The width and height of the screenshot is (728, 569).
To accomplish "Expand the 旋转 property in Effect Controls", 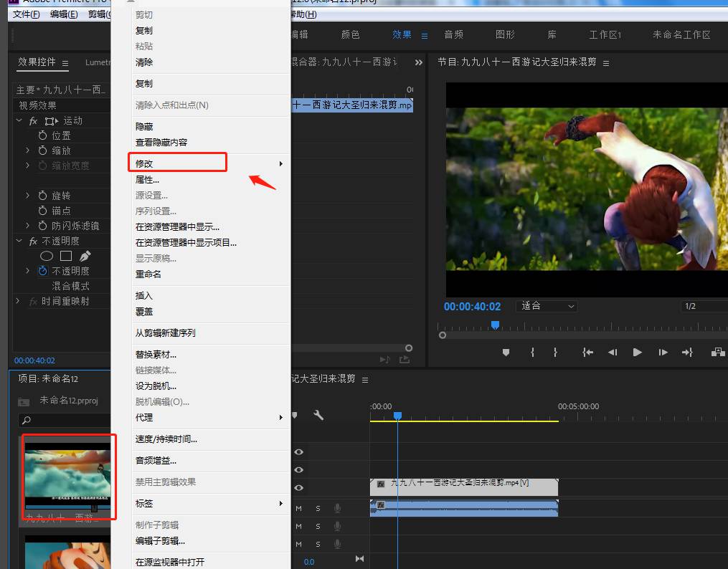I will pyautogui.click(x=27, y=196).
